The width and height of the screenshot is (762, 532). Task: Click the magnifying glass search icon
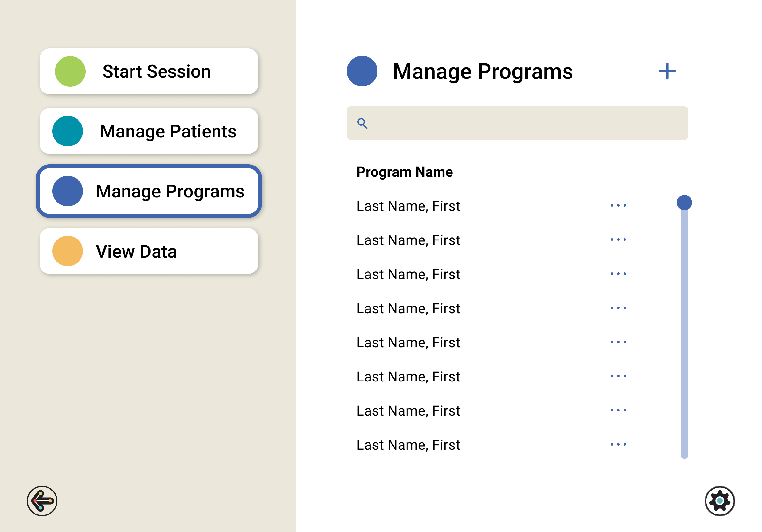point(362,123)
